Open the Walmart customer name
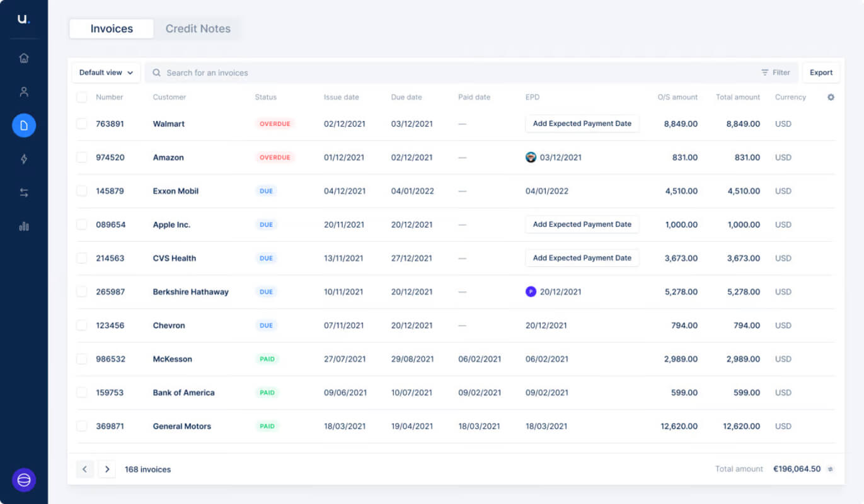The width and height of the screenshot is (864, 504). click(169, 124)
